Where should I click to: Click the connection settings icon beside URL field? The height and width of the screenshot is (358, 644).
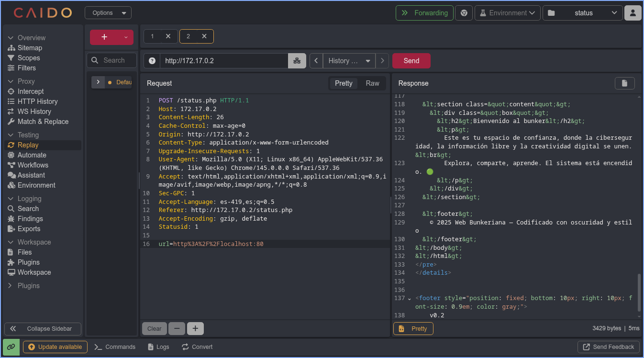click(297, 61)
